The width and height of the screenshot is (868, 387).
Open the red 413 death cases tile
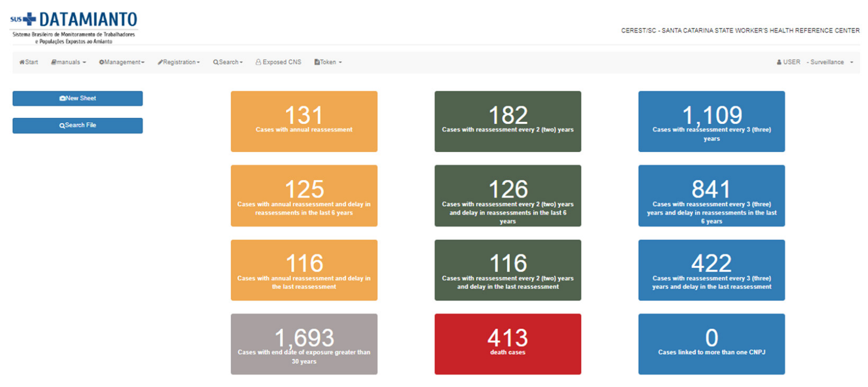coord(507,344)
